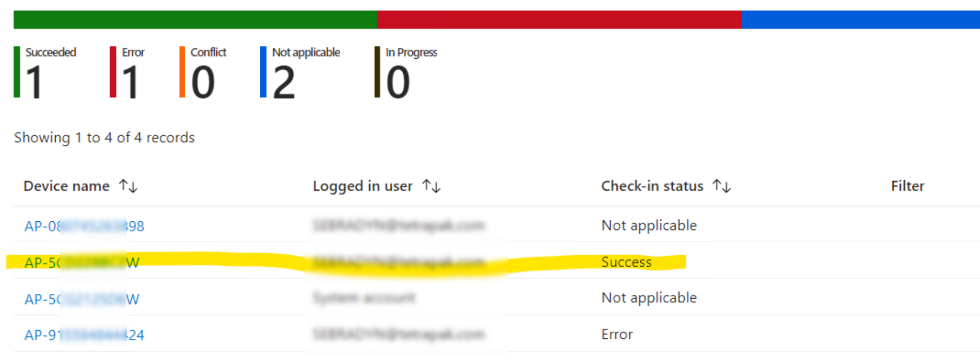Click the Check-in status column header text

click(x=652, y=186)
